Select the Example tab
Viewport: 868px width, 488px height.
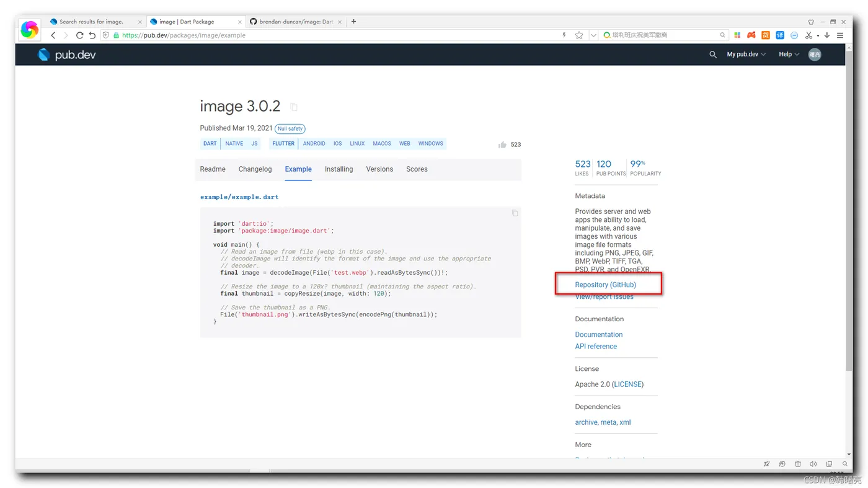298,169
